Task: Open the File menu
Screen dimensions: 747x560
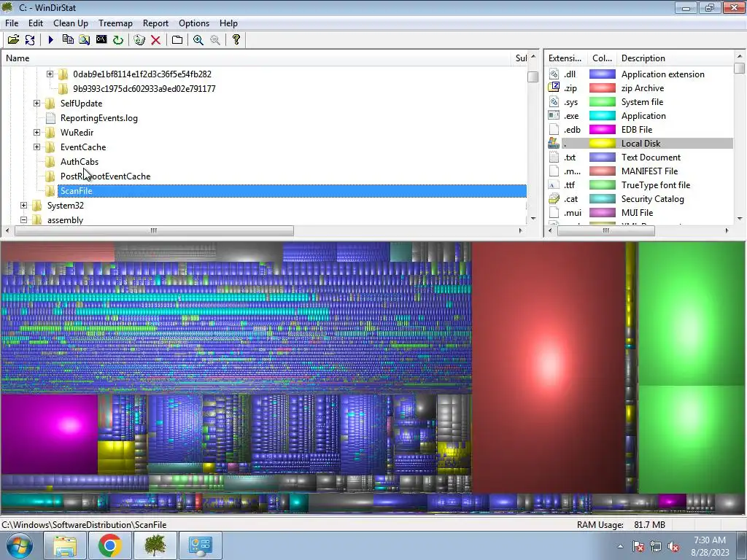Action: pyautogui.click(x=12, y=23)
